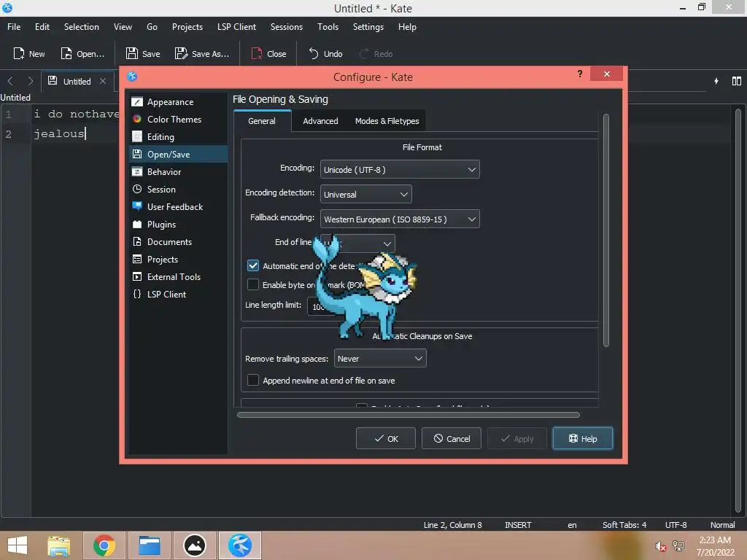Click the Windows Start button
The width and height of the screenshot is (747, 560).
18,545
